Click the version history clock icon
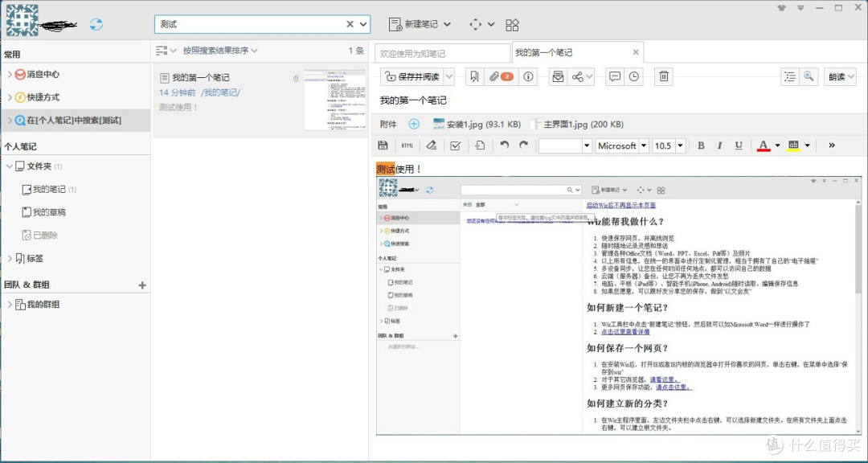The width and height of the screenshot is (868, 463). [x=633, y=77]
